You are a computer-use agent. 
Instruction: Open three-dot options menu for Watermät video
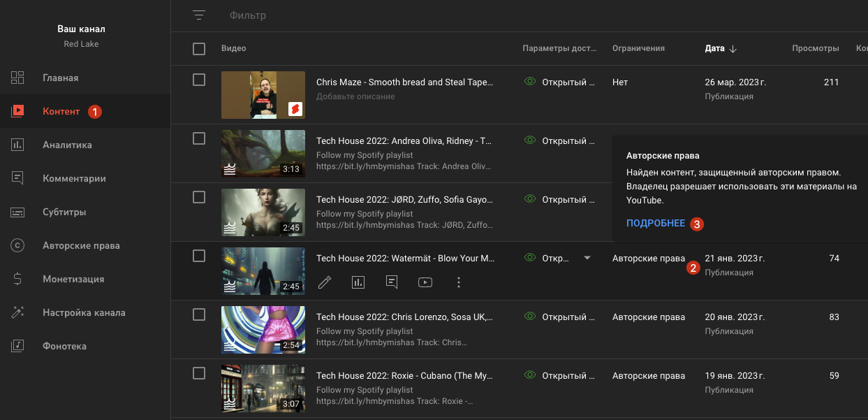coord(459,282)
